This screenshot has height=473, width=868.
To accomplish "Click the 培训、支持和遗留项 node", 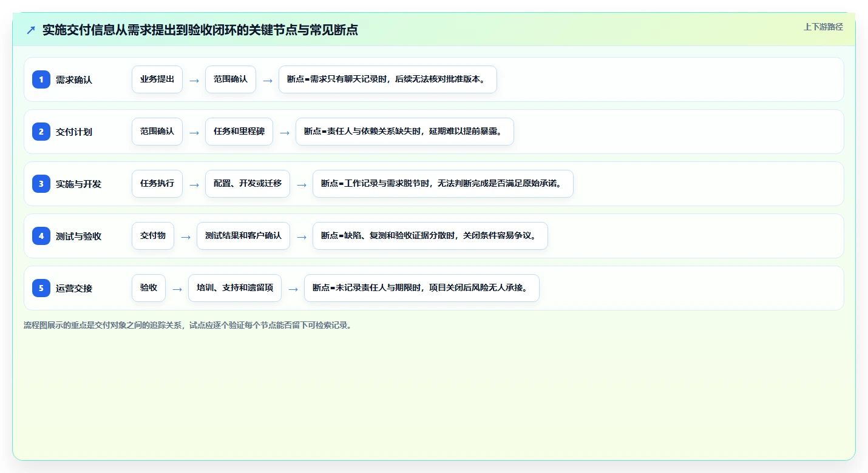I will coord(235,288).
